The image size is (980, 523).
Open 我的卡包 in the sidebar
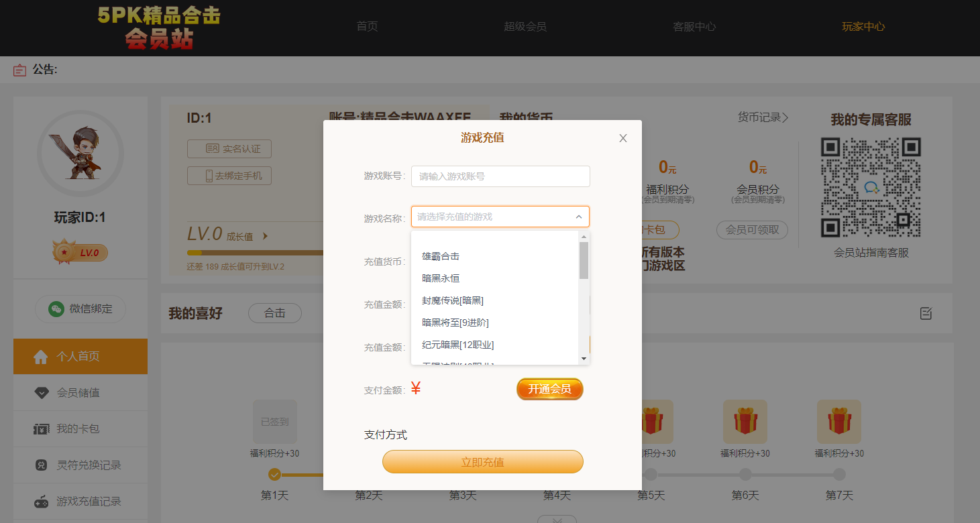coord(78,429)
